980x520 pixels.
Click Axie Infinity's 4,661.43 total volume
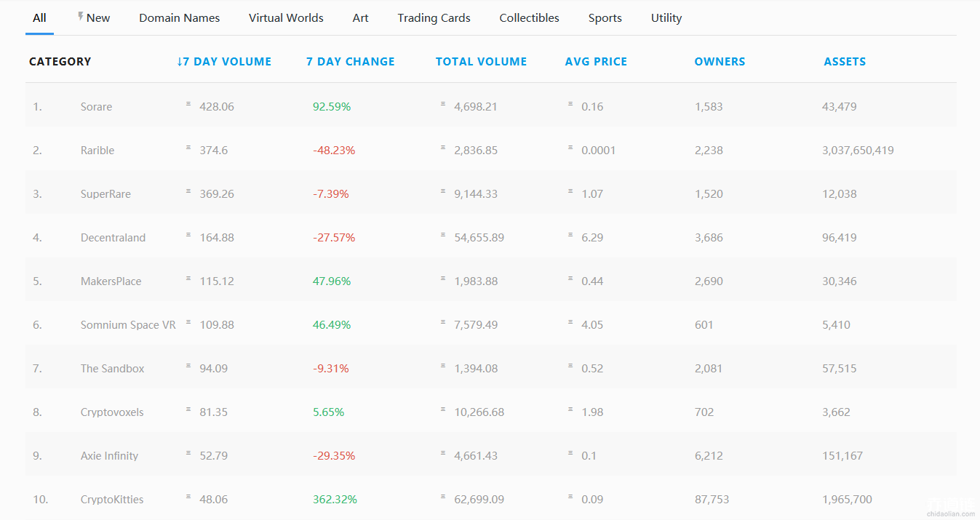click(x=476, y=456)
